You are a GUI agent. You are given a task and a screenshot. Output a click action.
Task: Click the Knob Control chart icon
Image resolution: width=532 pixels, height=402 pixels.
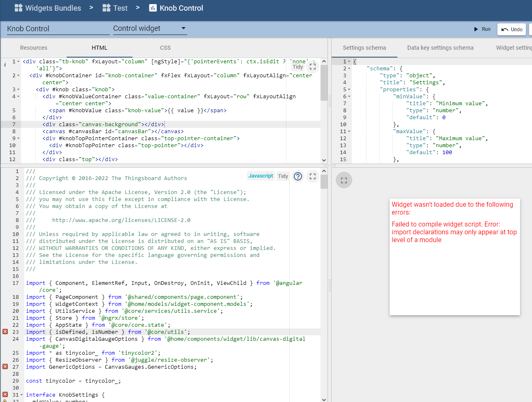tap(152, 8)
